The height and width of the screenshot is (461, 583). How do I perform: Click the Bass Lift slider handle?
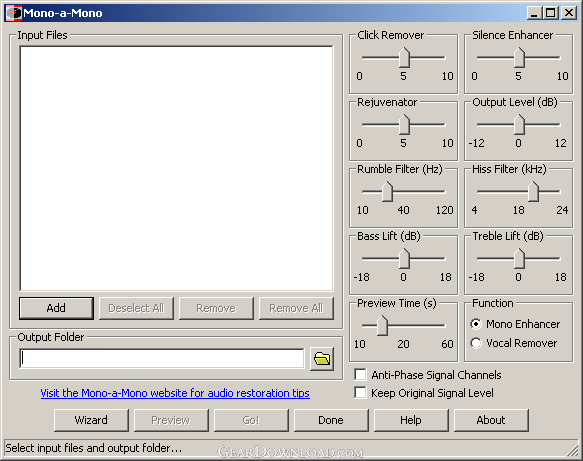(x=404, y=259)
